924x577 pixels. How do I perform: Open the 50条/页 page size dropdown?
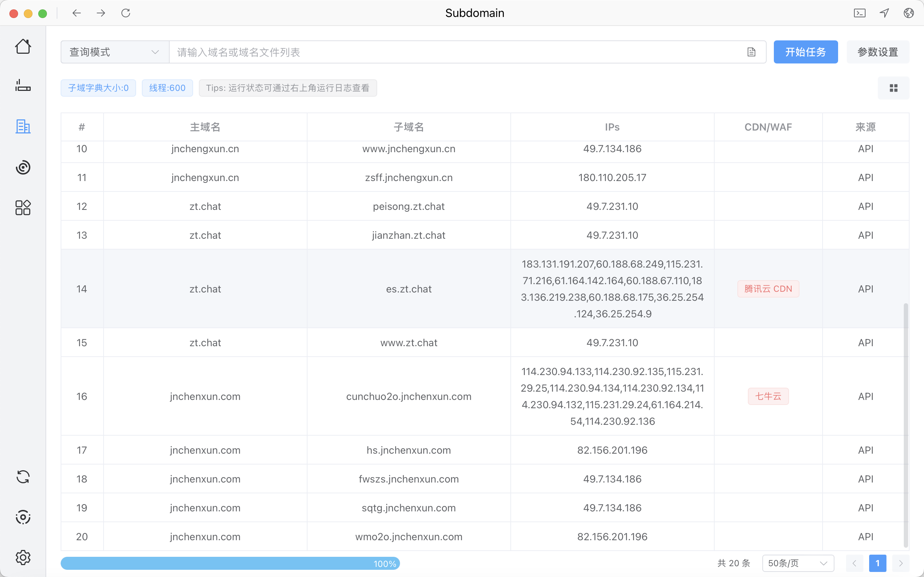click(x=798, y=563)
